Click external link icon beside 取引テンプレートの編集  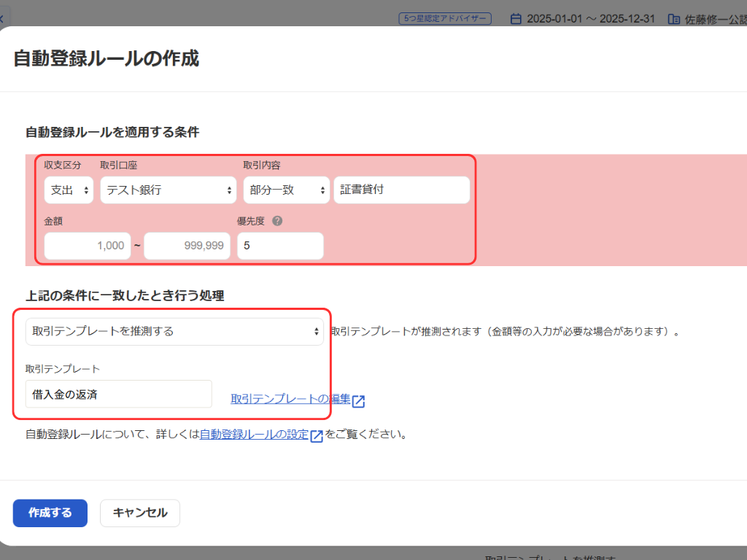[358, 400]
